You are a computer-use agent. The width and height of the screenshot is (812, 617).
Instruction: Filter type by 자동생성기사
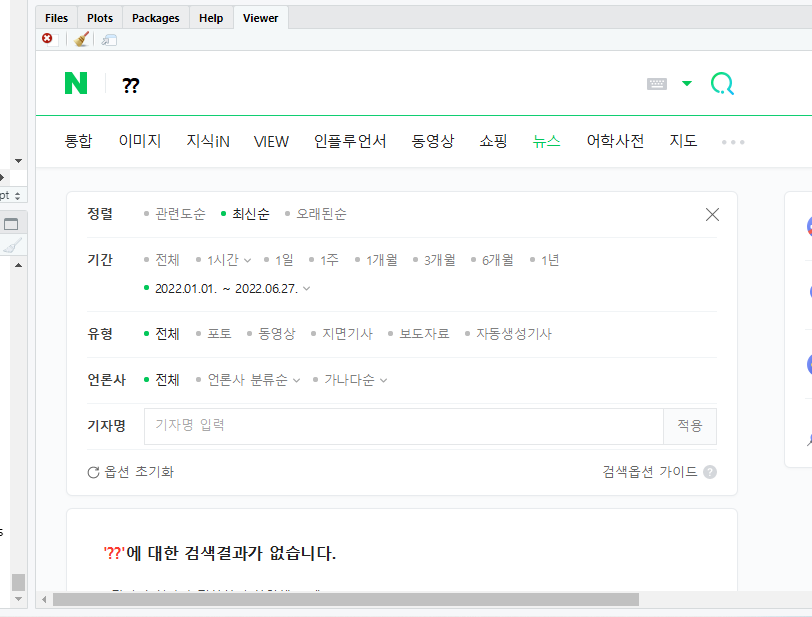(514, 334)
